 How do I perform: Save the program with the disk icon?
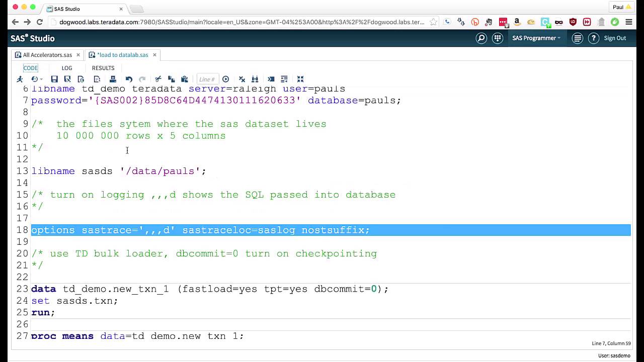(54, 79)
